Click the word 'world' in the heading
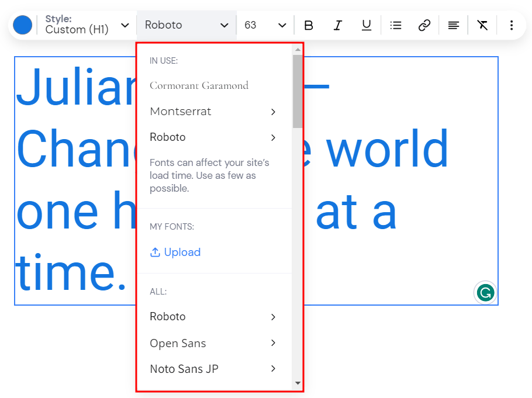Image resolution: width=532 pixels, height=398 pixels. point(387,148)
